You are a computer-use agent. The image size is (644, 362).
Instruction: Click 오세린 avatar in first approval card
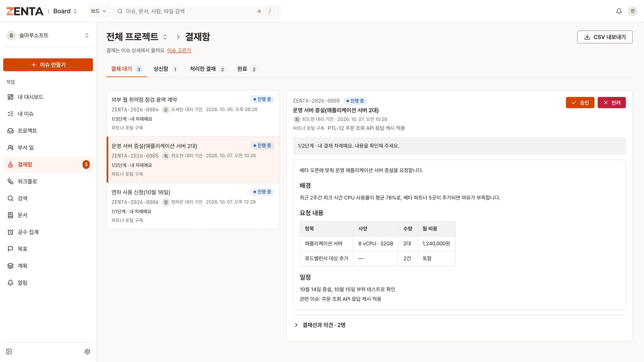pos(166,110)
